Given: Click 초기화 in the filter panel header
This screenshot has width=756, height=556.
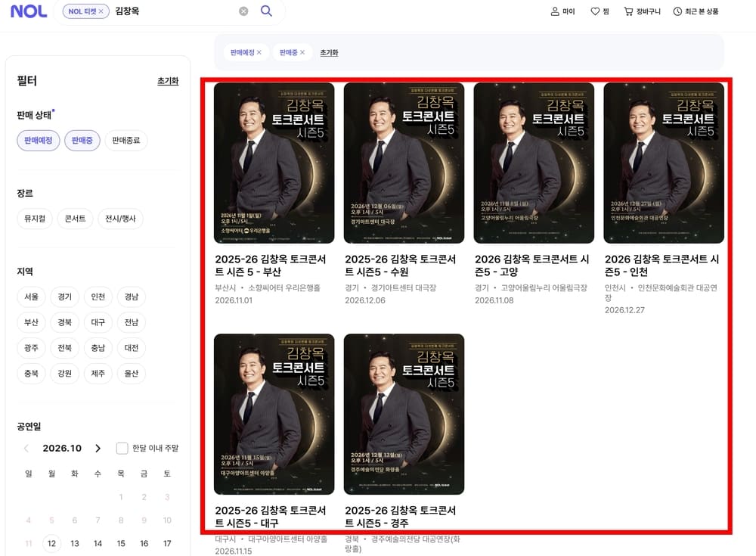Looking at the screenshot, I should 168,81.
